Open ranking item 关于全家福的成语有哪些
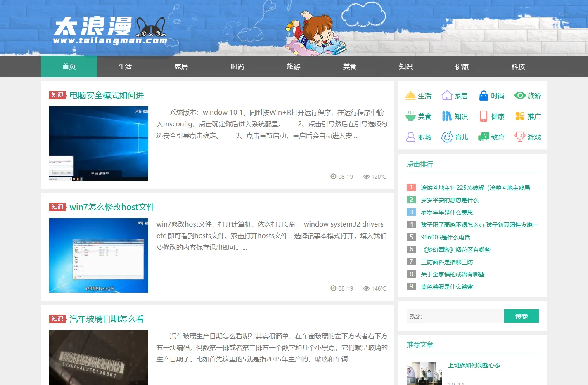The height and width of the screenshot is (385, 588). pyautogui.click(x=453, y=274)
